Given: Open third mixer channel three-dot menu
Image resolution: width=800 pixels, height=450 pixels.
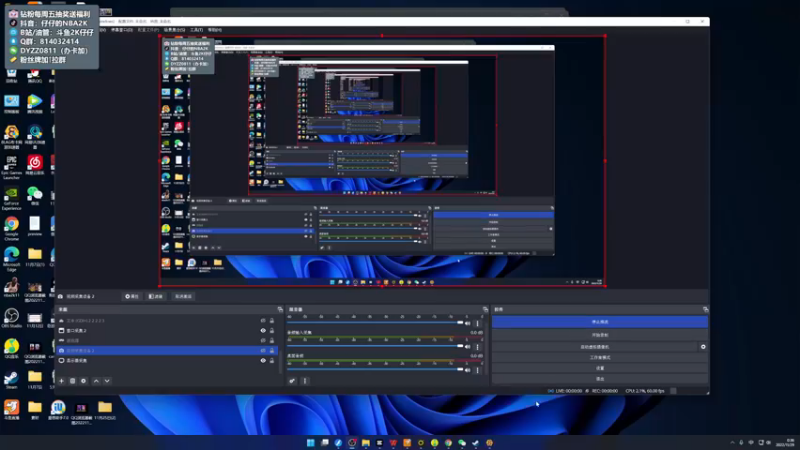Looking at the screenshot, I should click(x=478, y=370).
